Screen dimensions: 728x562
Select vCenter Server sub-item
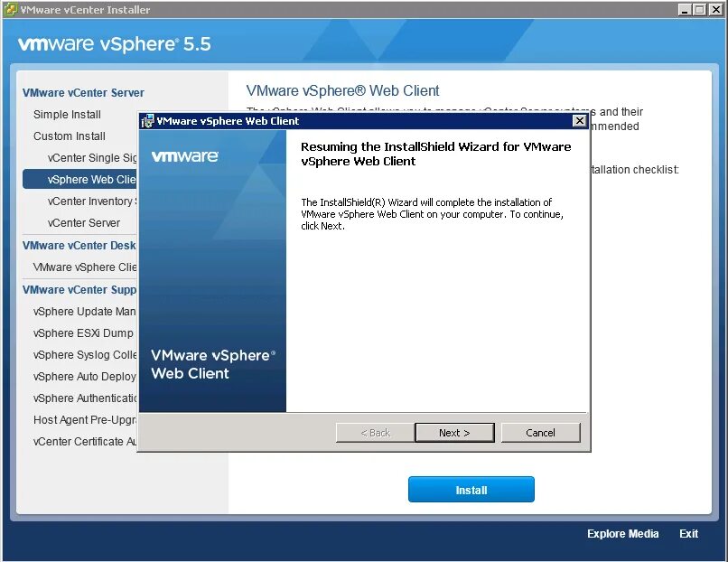[84, 223]
